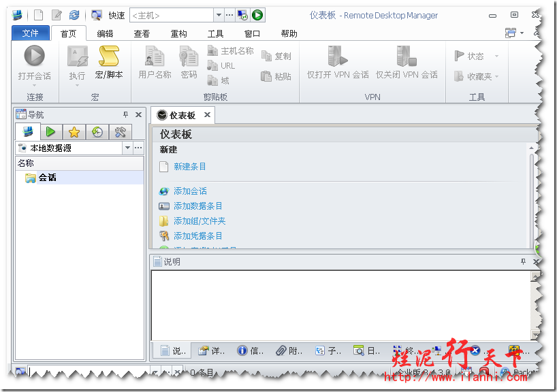Click the 添加数据条目 link
Image resolution: width=557 pixels, height=392 pixels.
point(198,206)
